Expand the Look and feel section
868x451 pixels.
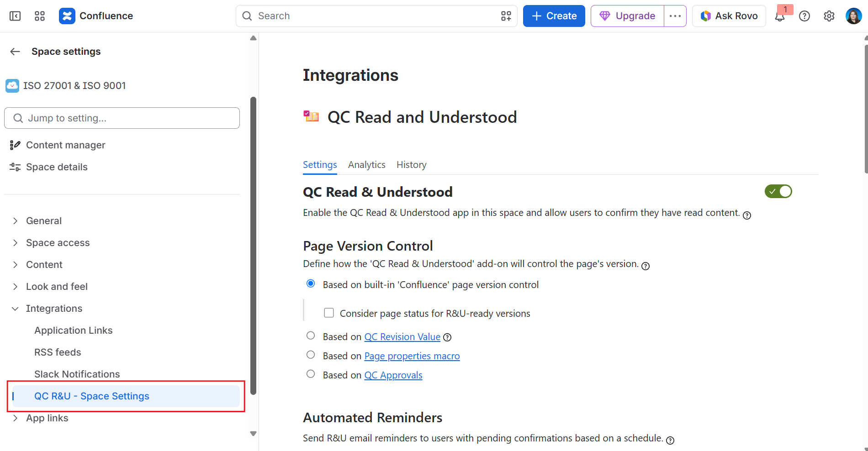point(15,287)
